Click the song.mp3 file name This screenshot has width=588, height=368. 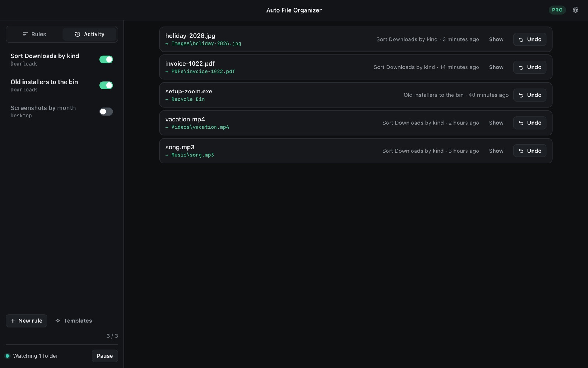(180, 147)
